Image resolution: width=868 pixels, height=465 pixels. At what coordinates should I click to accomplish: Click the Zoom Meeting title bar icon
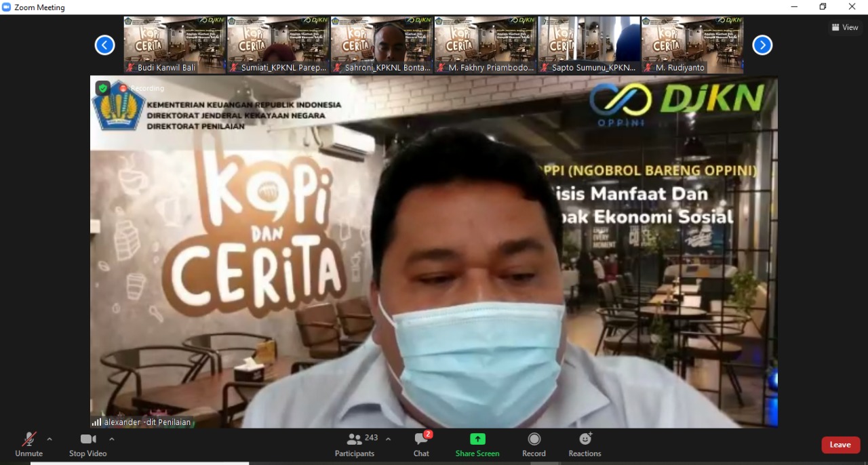(x=7, y=7)
